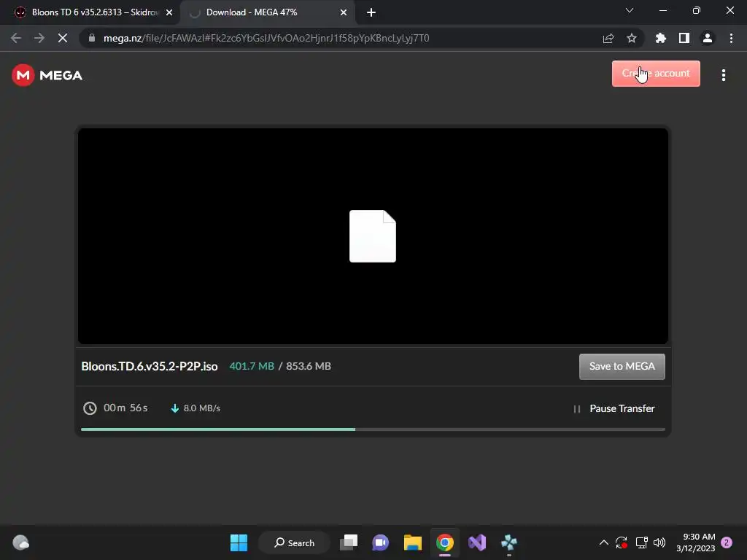Click Chrome icon in taskbar
The image size is (747, 560).
tap(445, 542)
